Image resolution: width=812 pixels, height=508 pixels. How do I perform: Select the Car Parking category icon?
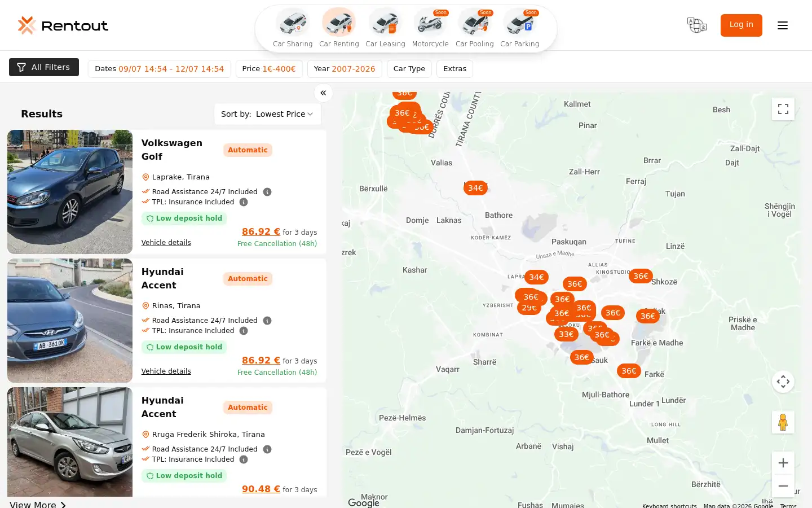[520, 23]
